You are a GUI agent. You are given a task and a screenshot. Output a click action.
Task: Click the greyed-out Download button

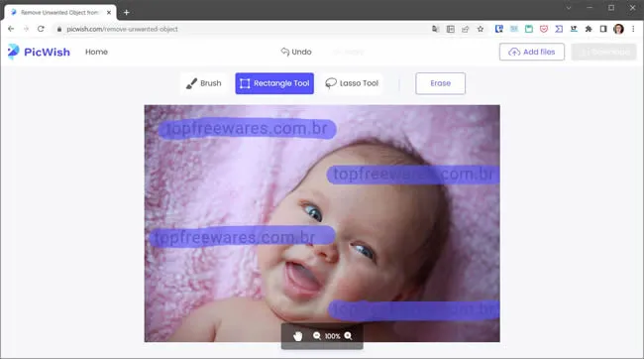[x=603, y=52]
